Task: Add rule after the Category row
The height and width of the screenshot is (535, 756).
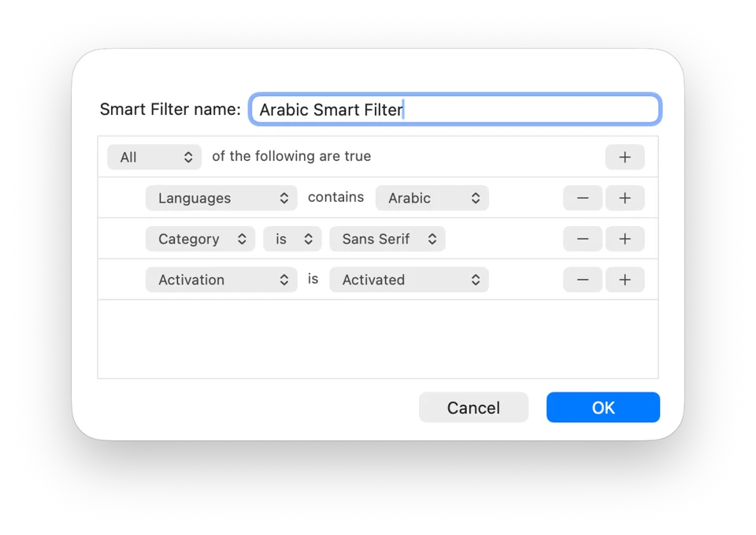Action: pyautogui.click(x=624, y=240)
